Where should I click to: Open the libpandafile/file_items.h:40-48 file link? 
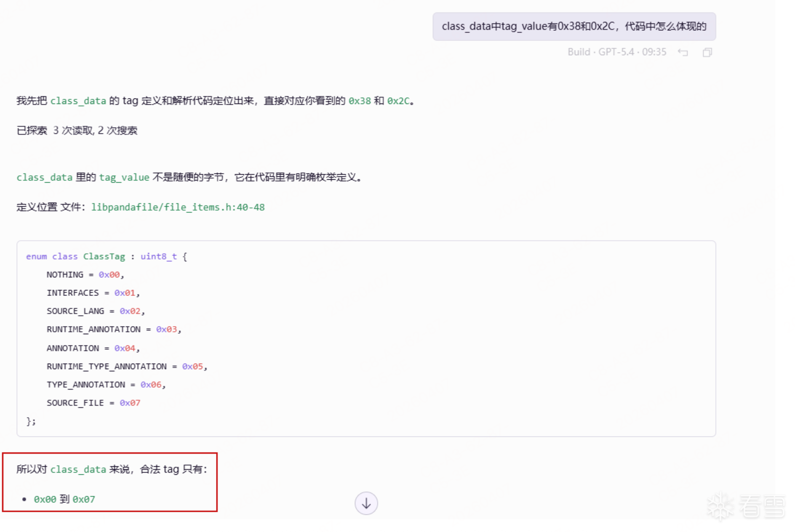[178, 207]
